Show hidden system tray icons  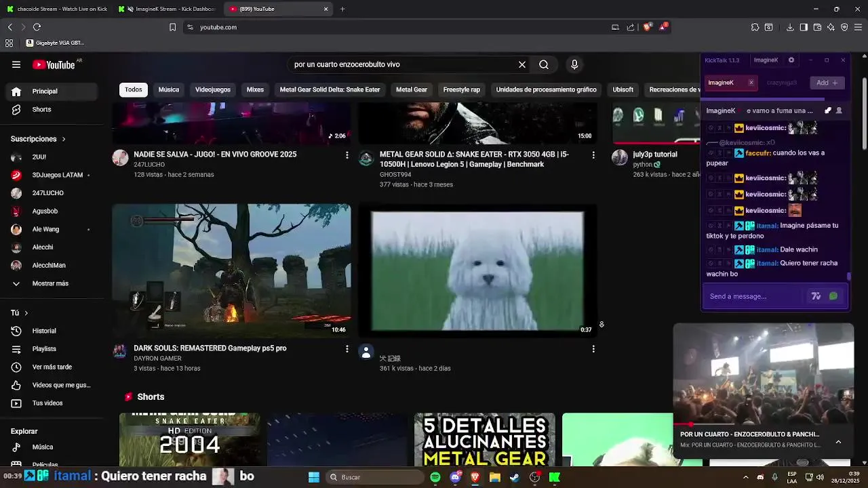pos(745,477)
